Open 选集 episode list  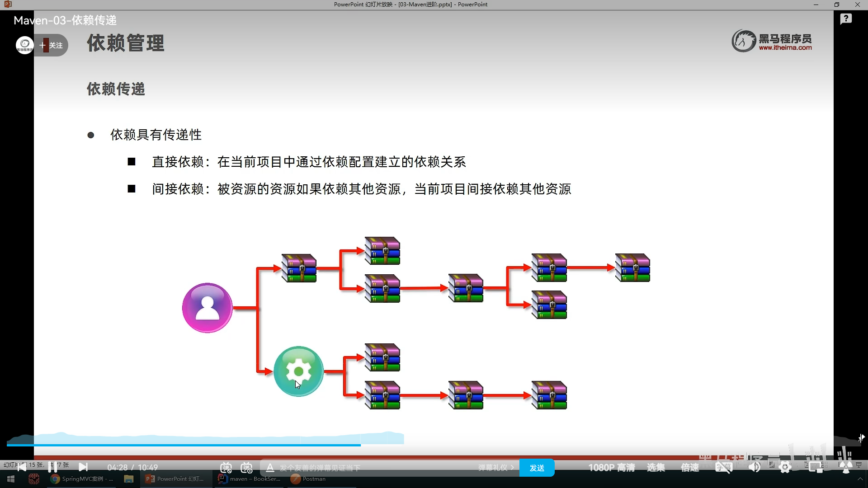(656, 468)
